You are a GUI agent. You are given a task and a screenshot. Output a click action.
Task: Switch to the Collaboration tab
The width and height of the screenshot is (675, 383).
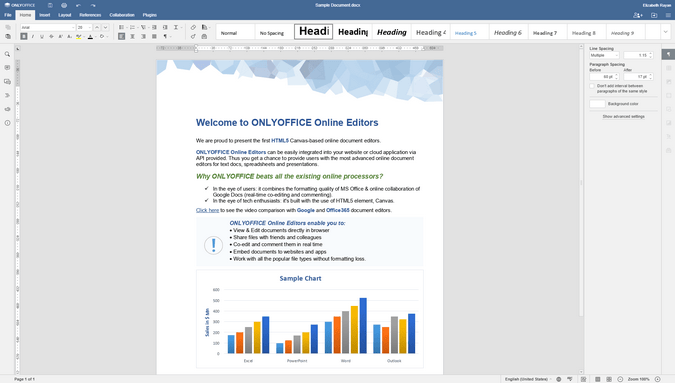click(122, 15)
